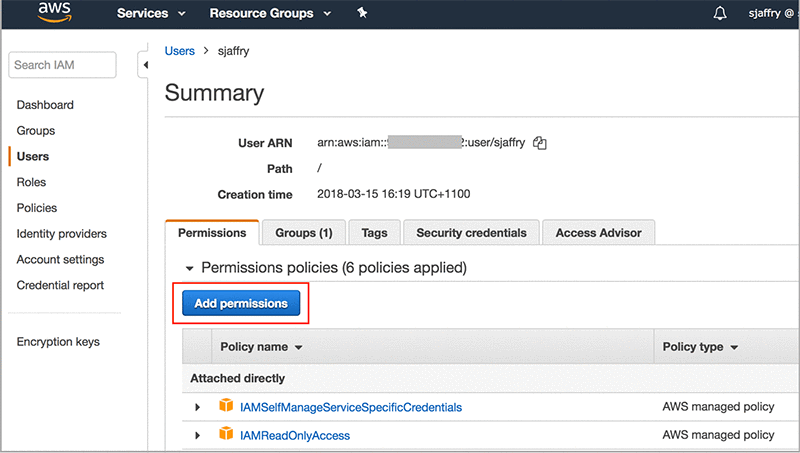Image resolution: width=800 pixels, height=453 pixels.
Task: Open the notifications bell
Action: [720, 14]
